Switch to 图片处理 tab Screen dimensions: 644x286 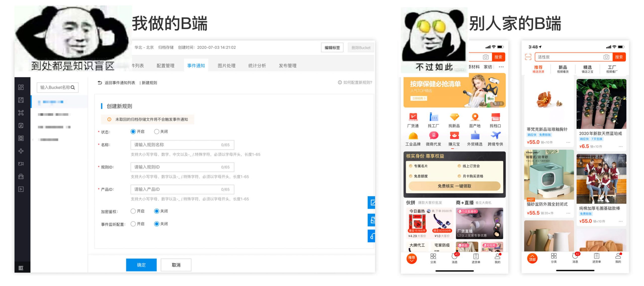pyautogui.click(x=226, y=66)
